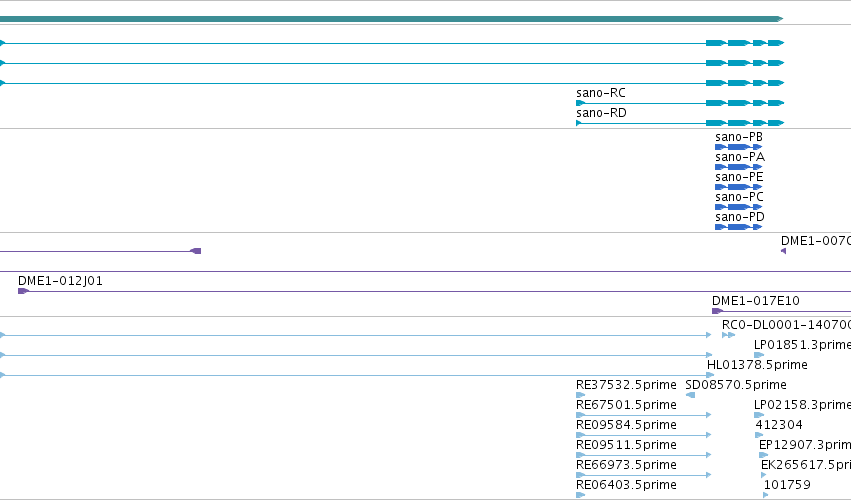Viewport: 851px width, 500px height.
Task: Click the RE09511.5prime EST label
Action: 626,445
